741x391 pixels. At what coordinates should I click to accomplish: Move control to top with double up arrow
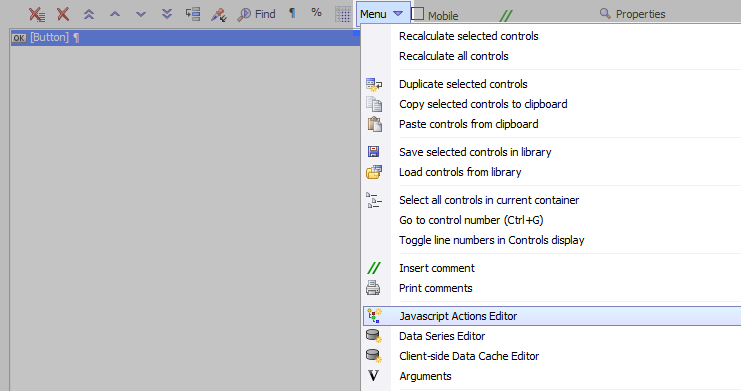click(x=89, y=14)
